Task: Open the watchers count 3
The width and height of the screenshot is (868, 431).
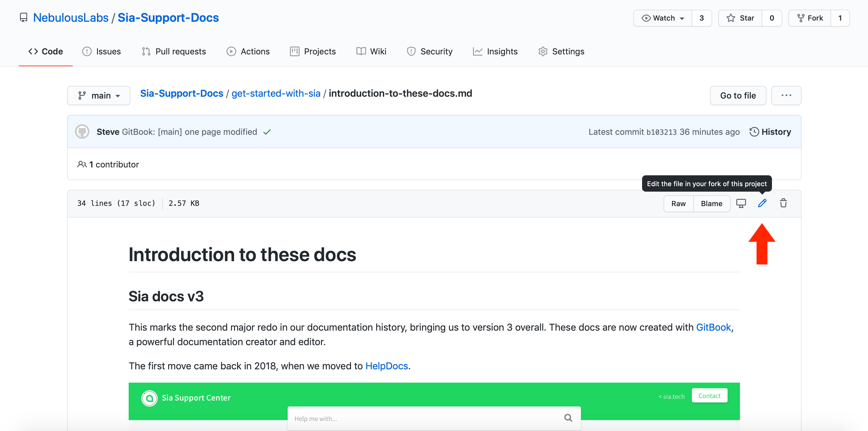Action: [702, 18]
